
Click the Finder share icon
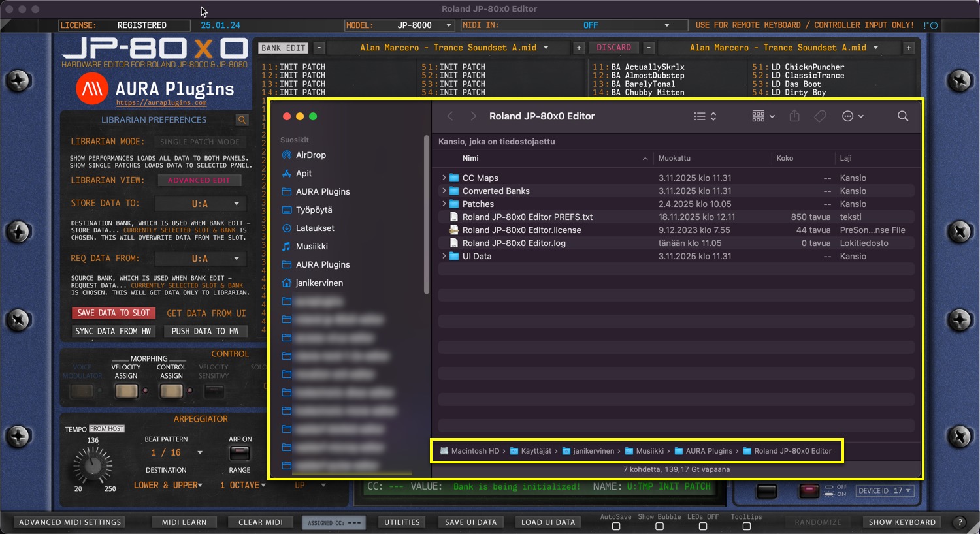(794, 116)
